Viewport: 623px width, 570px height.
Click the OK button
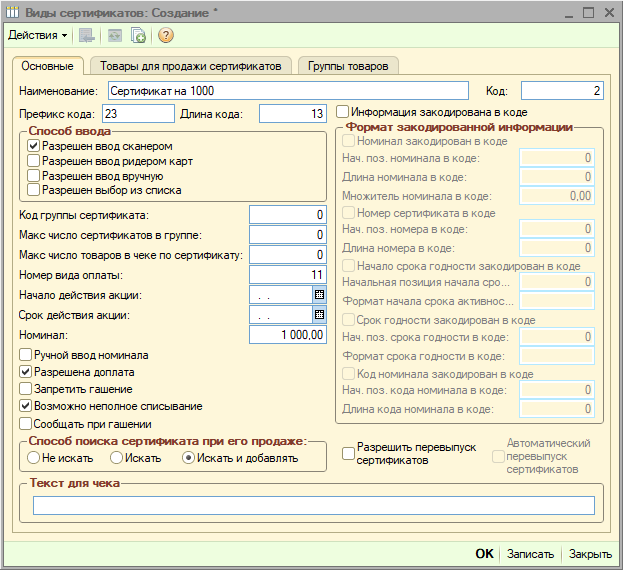pos(484,554)
